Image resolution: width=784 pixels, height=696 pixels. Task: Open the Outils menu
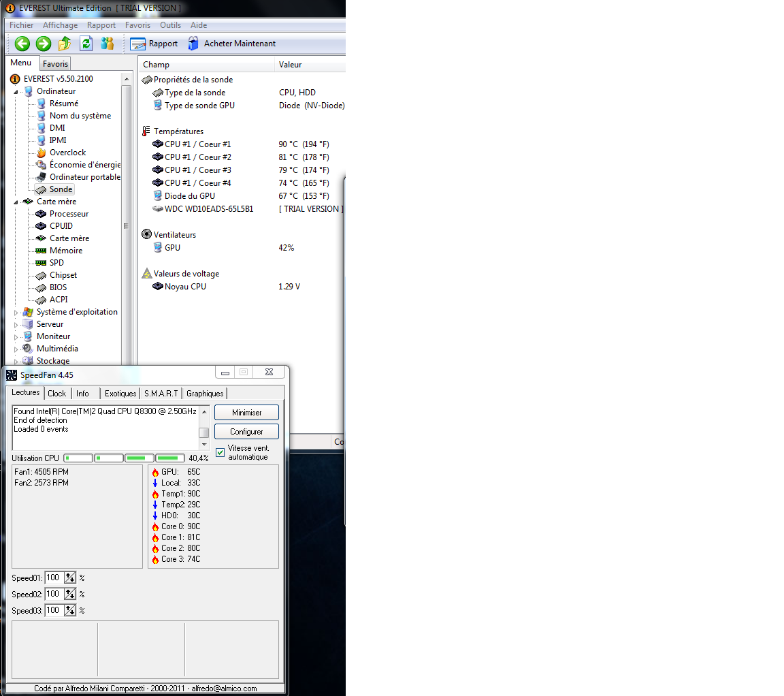[171, 25]
